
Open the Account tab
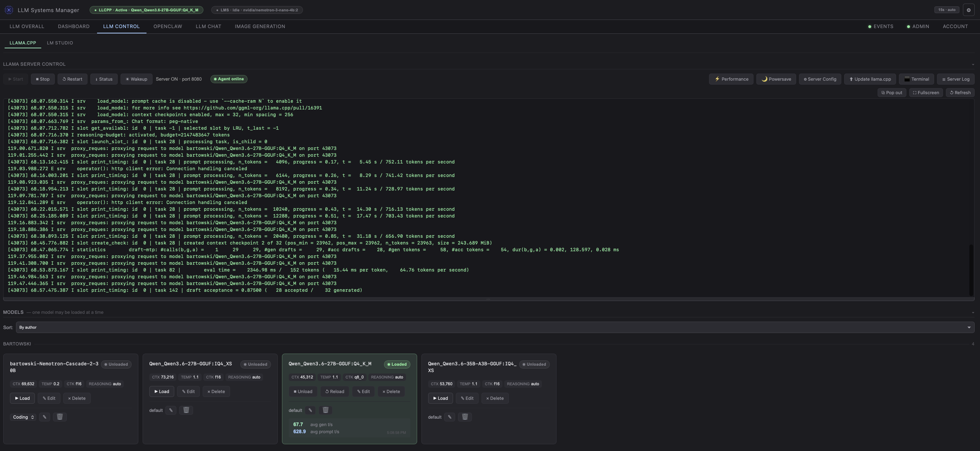pyautogui.click(x=955, y=26)
